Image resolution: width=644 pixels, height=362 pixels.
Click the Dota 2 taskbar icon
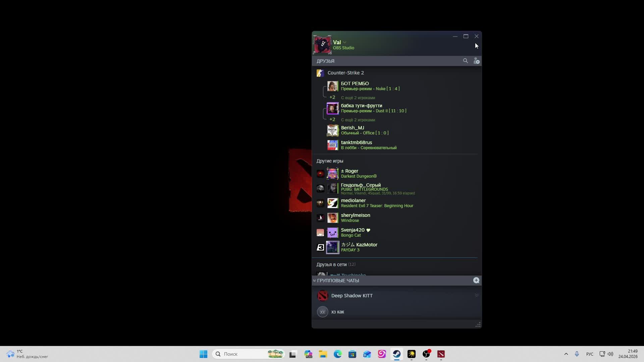coord(441,354)
